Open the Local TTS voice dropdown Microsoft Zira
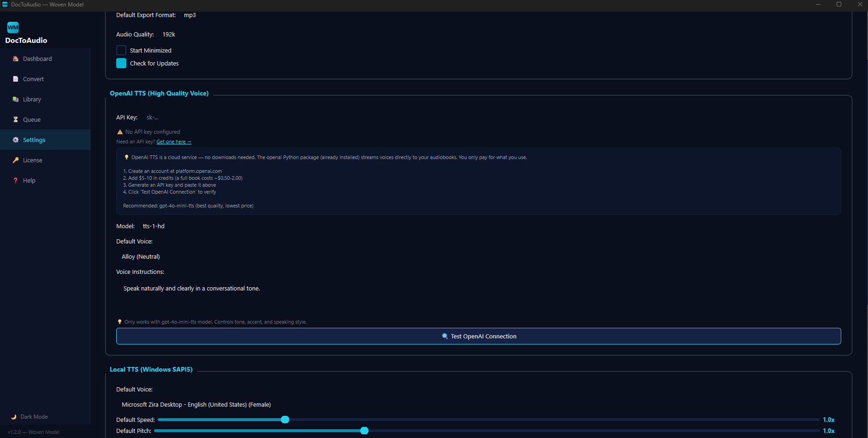 pos(196,405)
